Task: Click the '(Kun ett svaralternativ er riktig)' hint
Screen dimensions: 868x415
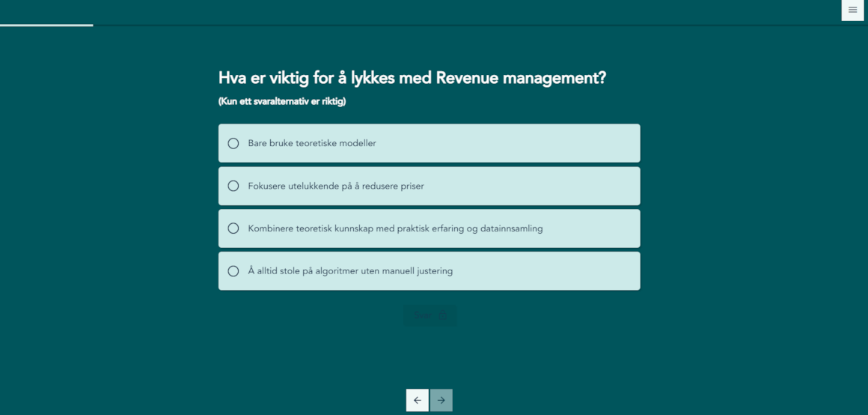Action: coord(282,101)
